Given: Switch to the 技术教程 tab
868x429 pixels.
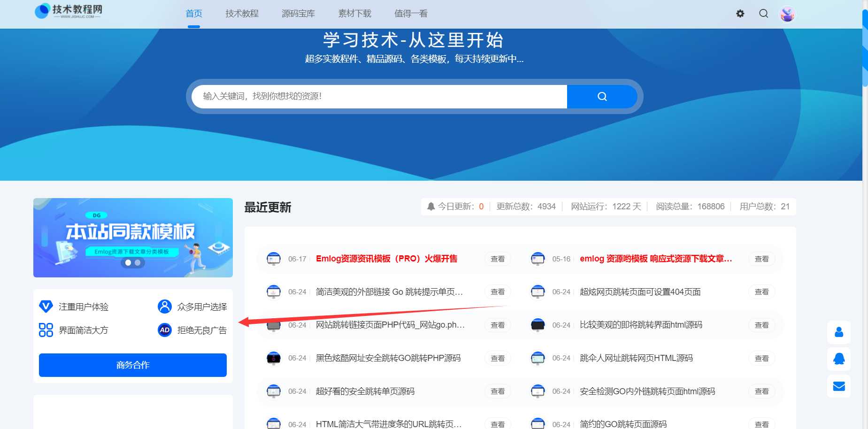Looking at the screenshot, I should pyautogui.click(x=242, y=14).
